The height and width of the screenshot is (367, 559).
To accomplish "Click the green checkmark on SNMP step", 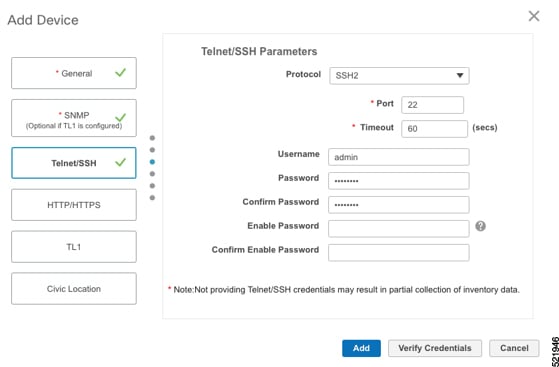I will tap(120, 117).
